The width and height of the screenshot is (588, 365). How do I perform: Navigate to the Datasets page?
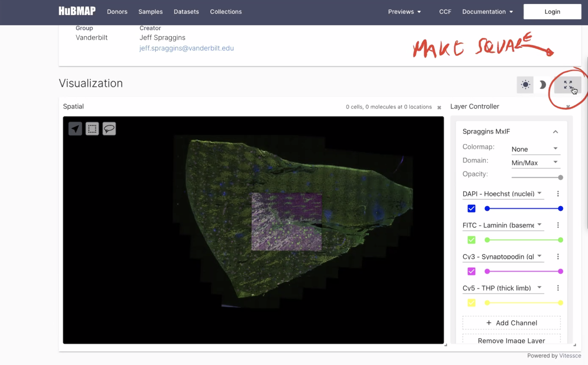[x=186, y=12]
